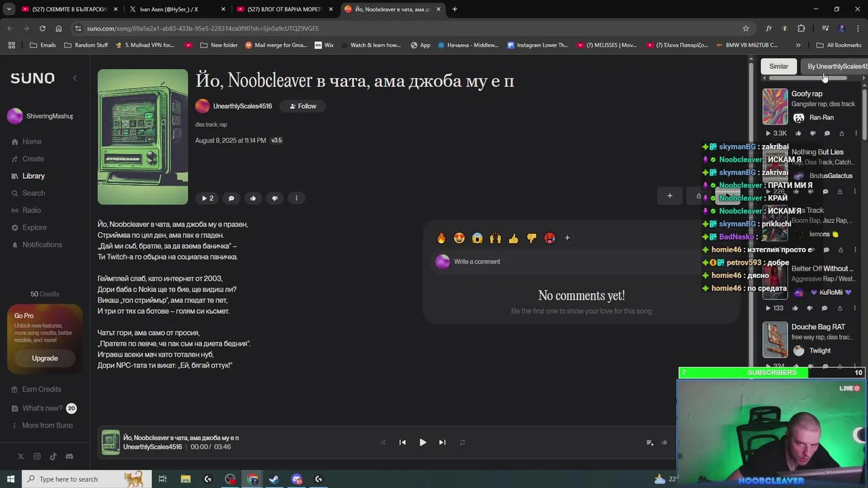The image size is (868, 488).
Task: Skip to previous track in player bar
Action: pos(402,443)
